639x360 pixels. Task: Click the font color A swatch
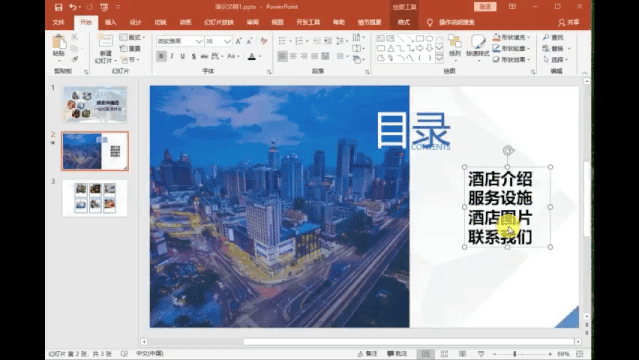(252, 56)
